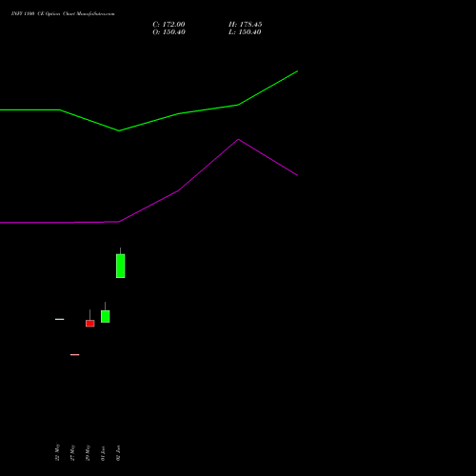The image size is (476, 476).
Task: Select the '22 May' date label
Action: pyautogui.click(x=57, y=452)
